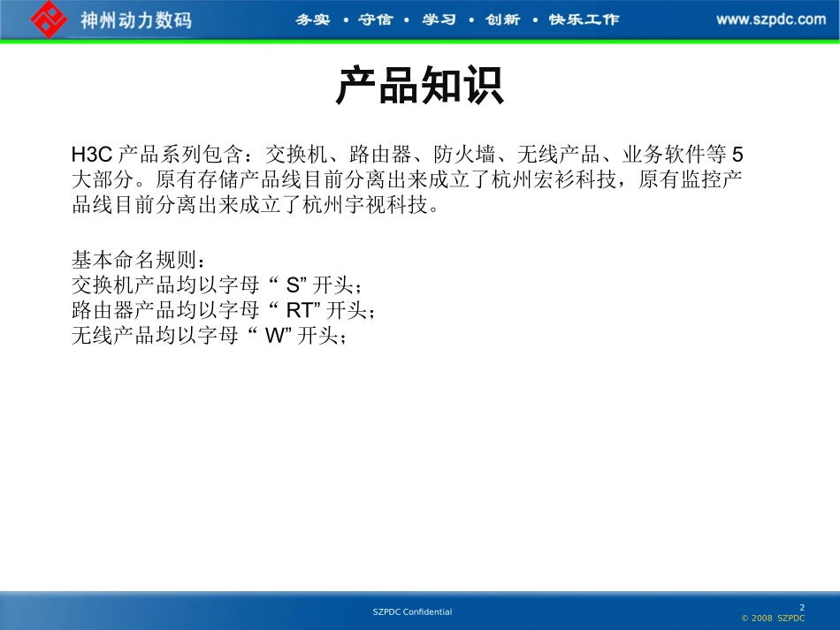Click the slogan word 快乐工作
This screenshot has width=840, height=630.
(x=584, y=19)
